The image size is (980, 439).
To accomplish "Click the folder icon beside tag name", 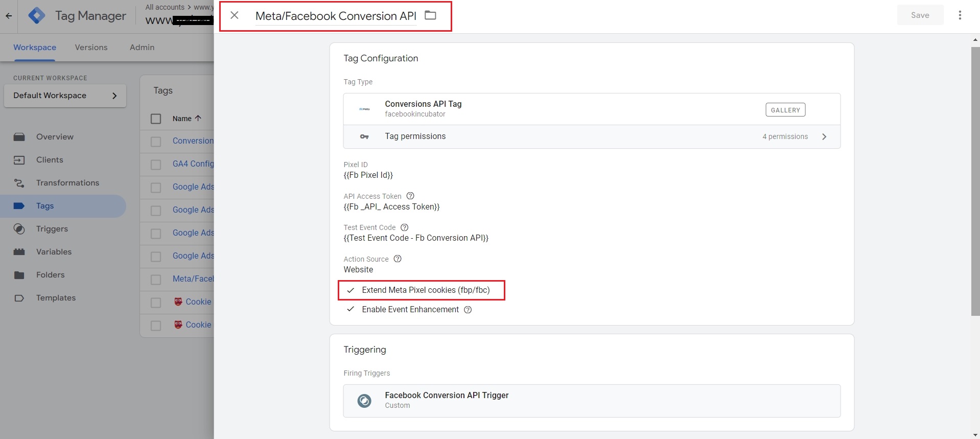I will click(x=431, y=15).
